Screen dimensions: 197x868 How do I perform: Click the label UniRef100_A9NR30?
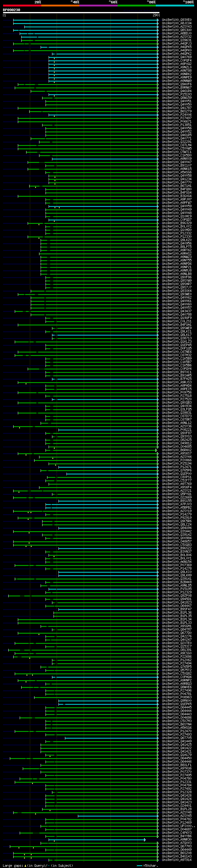coord(176,840)
